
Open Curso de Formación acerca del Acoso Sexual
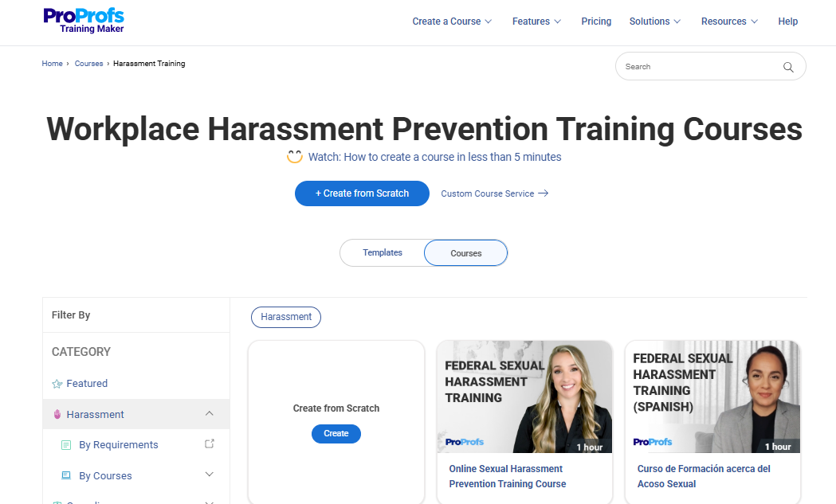[704, 476]
